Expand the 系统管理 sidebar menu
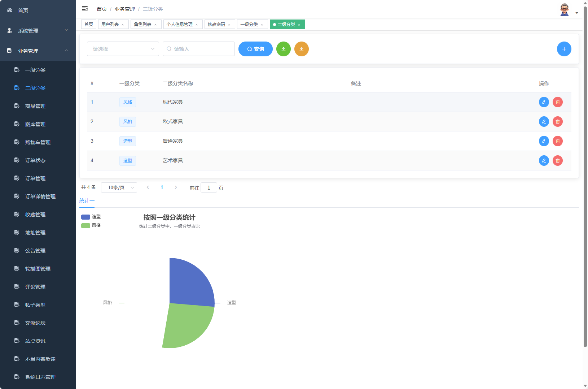588x389 pixels. [x=38, y=31]
